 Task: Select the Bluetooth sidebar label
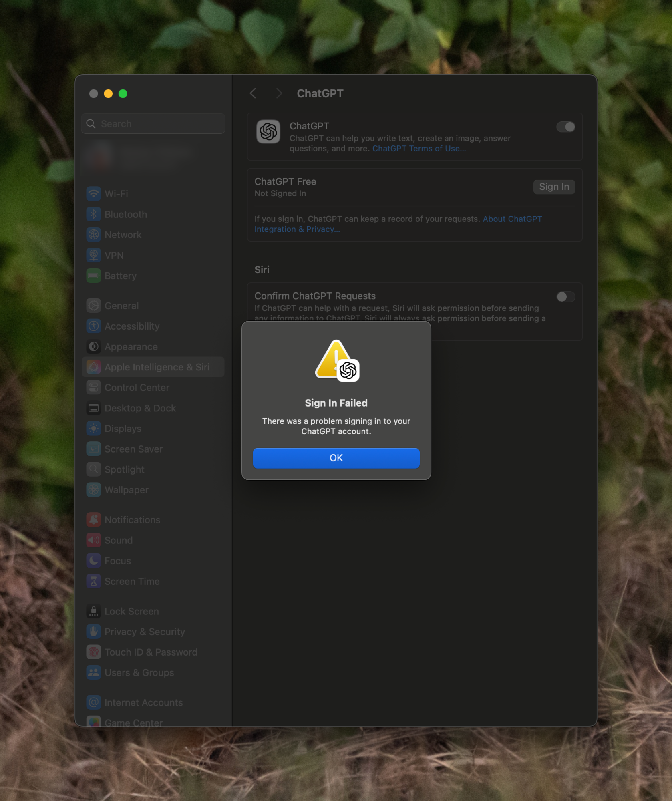(126, 214)
